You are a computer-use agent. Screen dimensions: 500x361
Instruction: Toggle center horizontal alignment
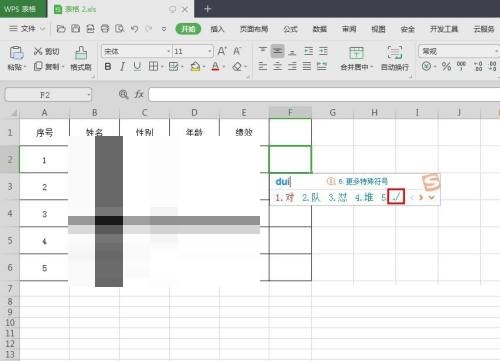tap(278, 66)
